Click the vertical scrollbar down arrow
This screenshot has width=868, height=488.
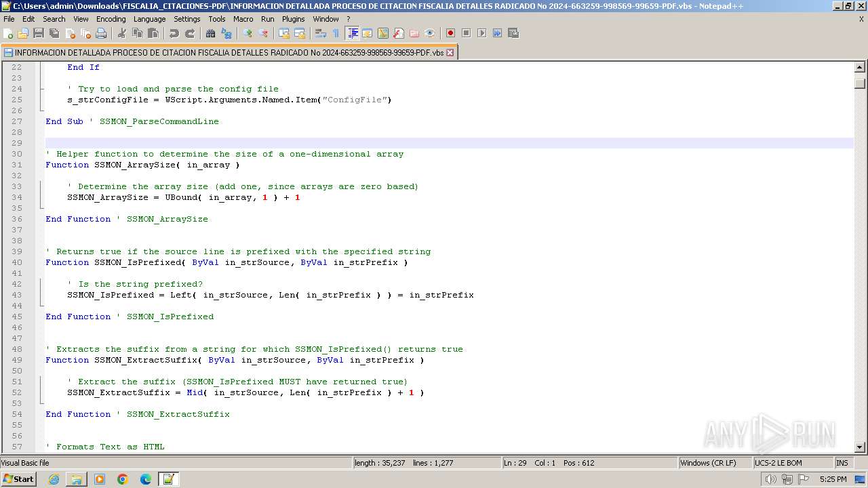(x=860, y=447)
